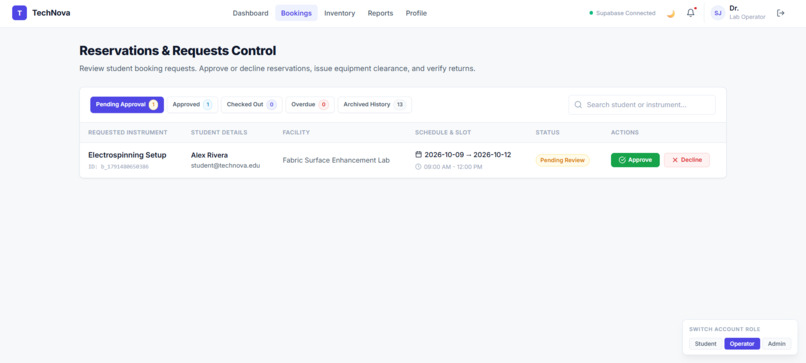Click the Electrospinning Setup instrument name
The width and height of the screenshot is (806, 363).
coord(127,155)
